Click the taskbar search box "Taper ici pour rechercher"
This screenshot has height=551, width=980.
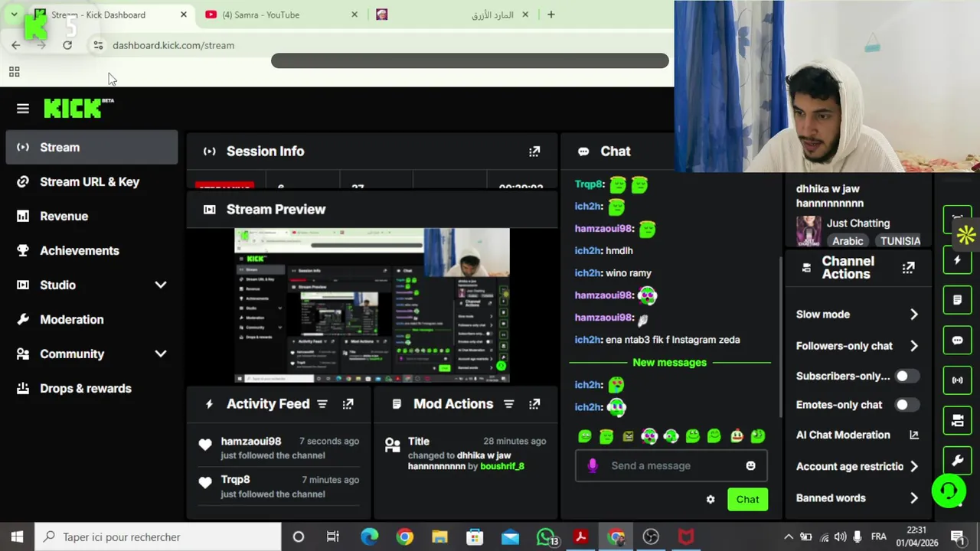(159, 537)
